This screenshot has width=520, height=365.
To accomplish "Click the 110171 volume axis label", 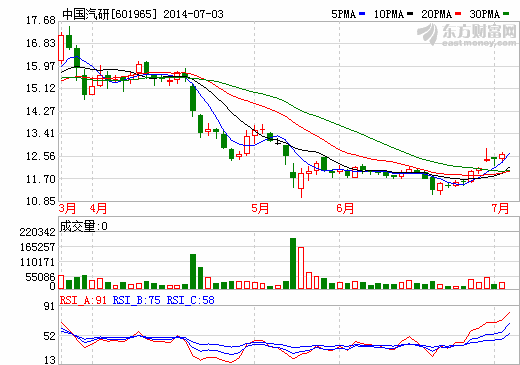I will point(38,262).
